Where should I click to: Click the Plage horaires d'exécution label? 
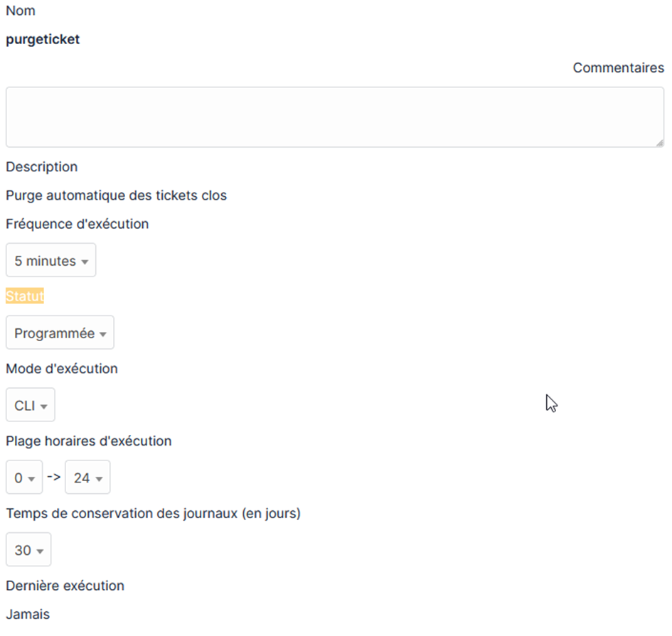89,441
